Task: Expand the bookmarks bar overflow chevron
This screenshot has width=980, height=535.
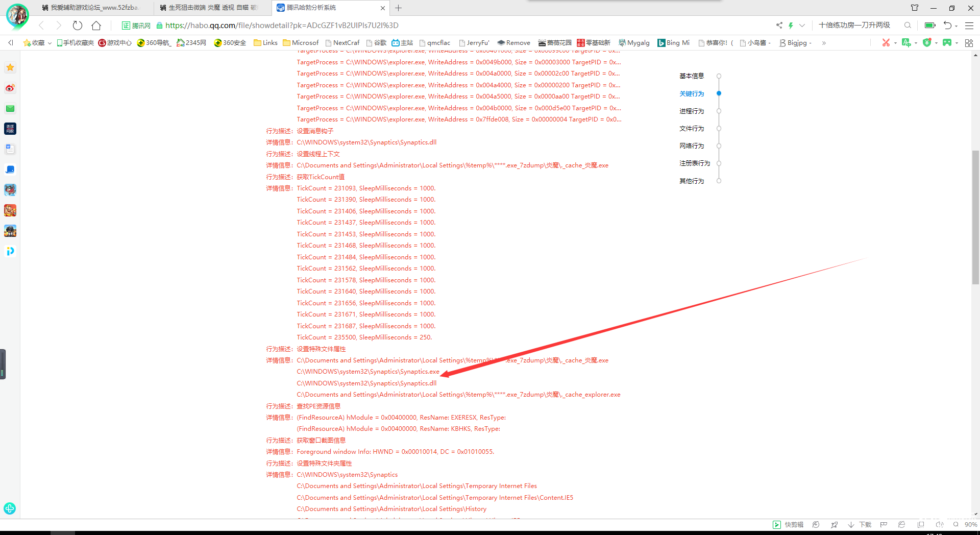Action: coord(824,43)
